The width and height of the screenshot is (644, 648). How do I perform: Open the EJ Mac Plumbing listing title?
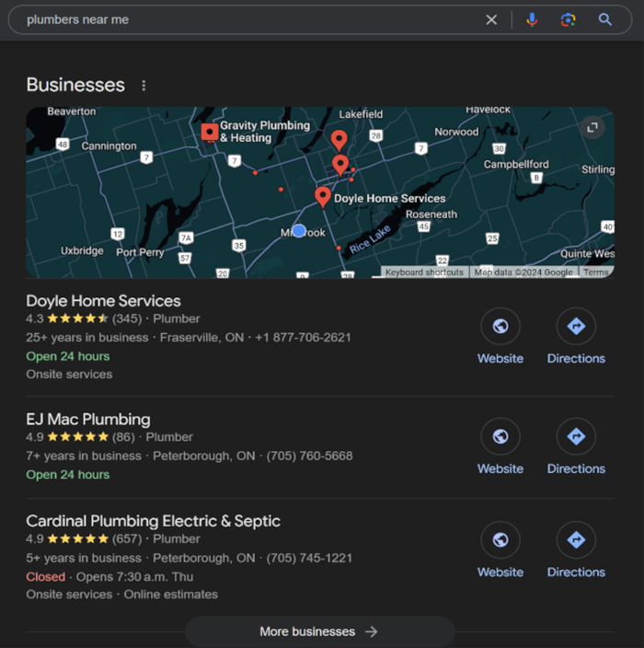[x=88, y=419]
